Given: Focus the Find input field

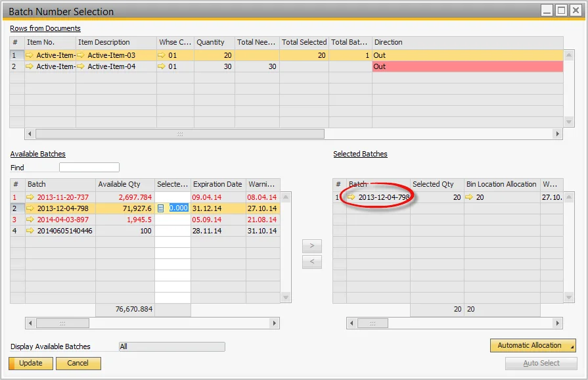Looking at the screenshot, I should 89,167.
